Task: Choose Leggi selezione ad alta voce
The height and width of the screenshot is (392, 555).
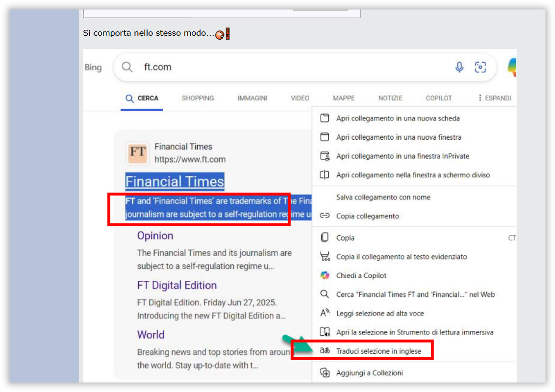Action: point(414,313)
